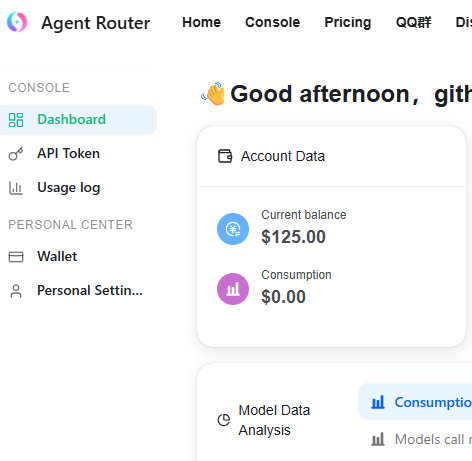Click the Agent Router logo icon

click(x=17, y=22)
